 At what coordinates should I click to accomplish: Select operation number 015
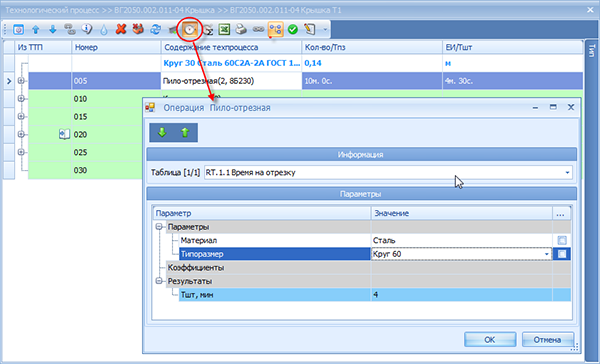pos(80,116)
